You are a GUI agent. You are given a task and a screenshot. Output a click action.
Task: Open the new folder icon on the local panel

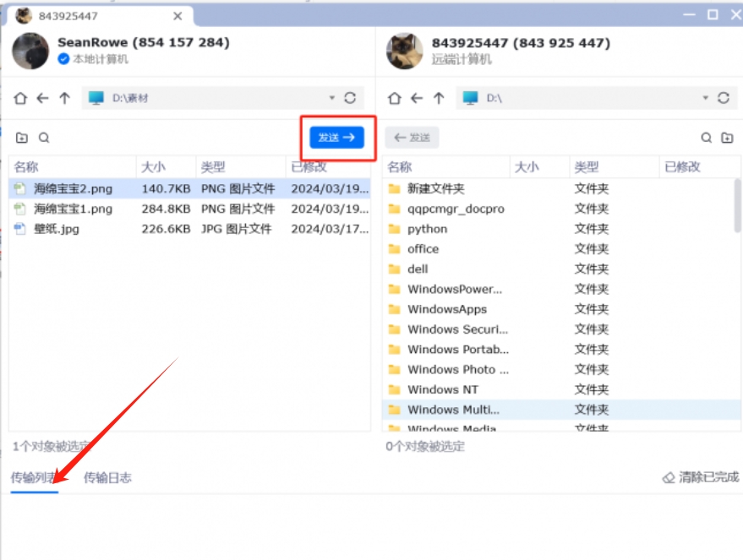[x=22, y=137]
